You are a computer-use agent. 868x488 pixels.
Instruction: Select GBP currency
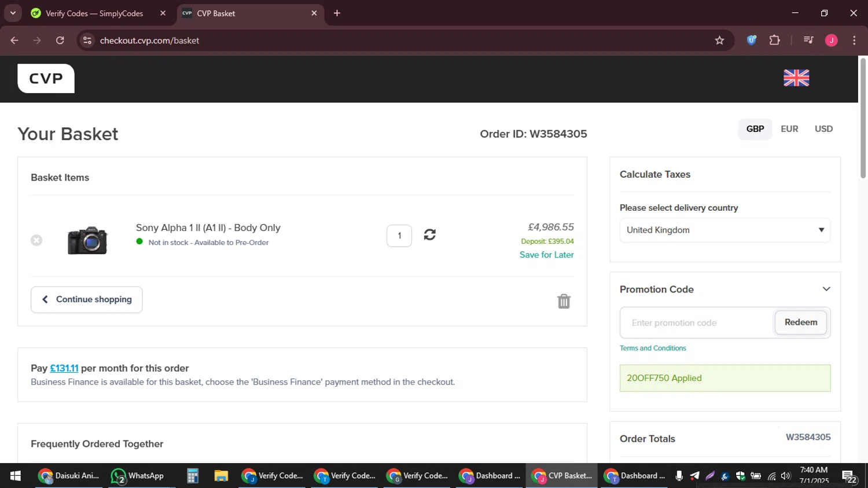pyautogui.click(x=755, y=129)
